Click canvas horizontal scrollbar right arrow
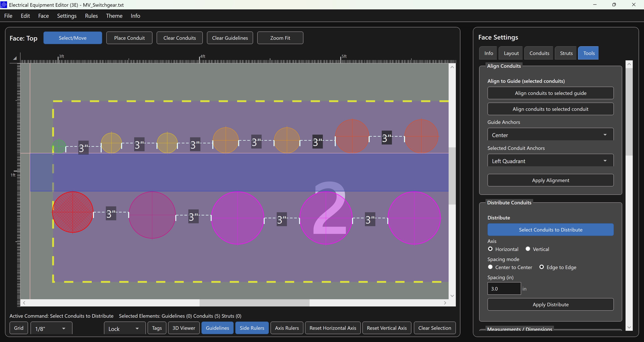This screenshot has height=342, width=644. (445, 303)
